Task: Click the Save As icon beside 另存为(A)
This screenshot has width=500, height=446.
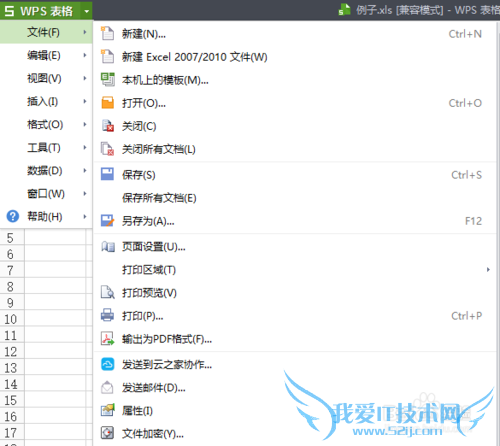Action: click(107, 220)
